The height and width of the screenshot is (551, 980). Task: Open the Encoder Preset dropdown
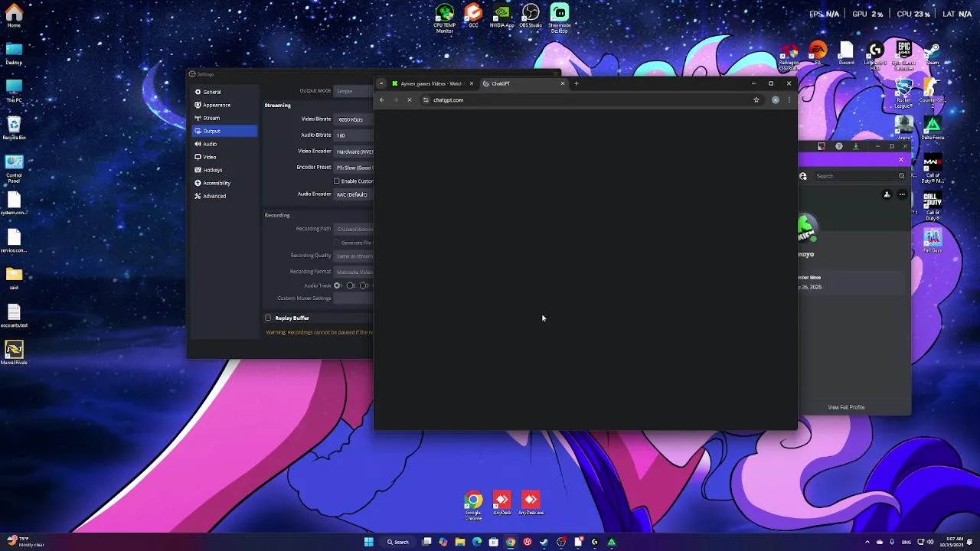coord(354,168)
